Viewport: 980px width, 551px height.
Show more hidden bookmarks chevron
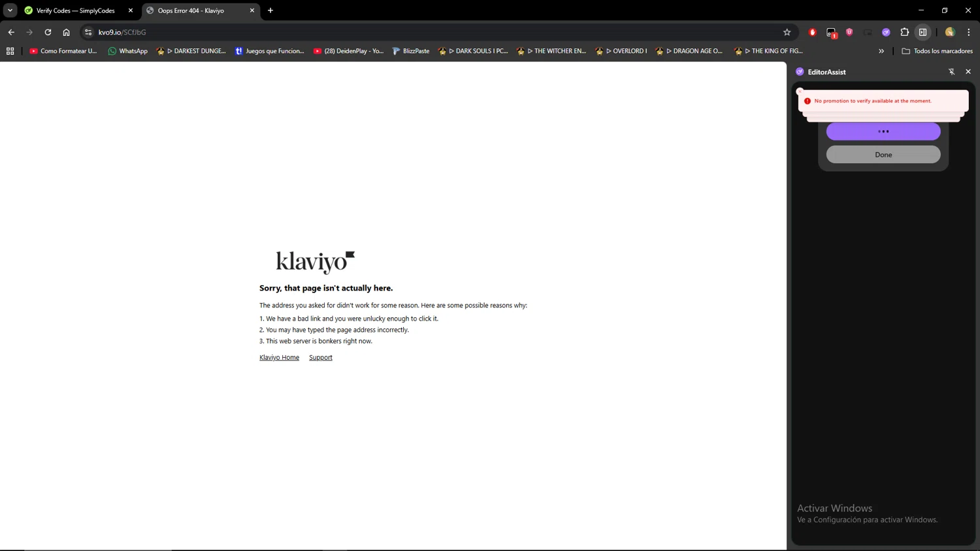click(x=881, y=51)
